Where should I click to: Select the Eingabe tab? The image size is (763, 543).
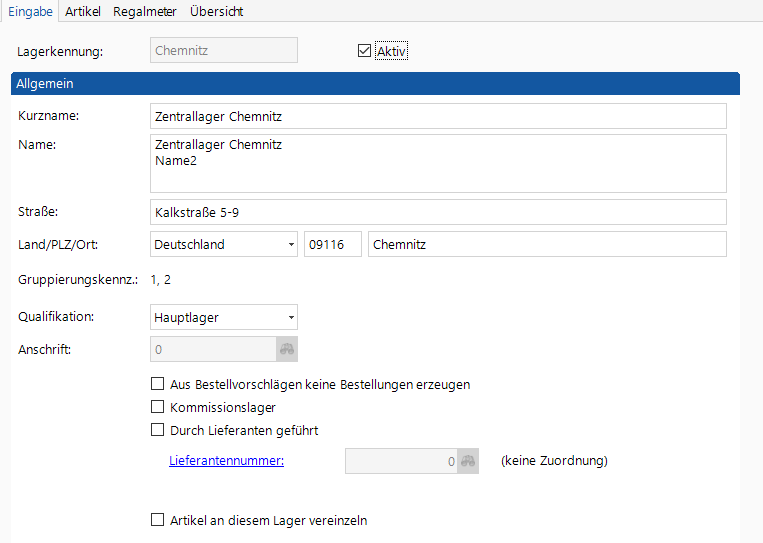click(30, 11)
